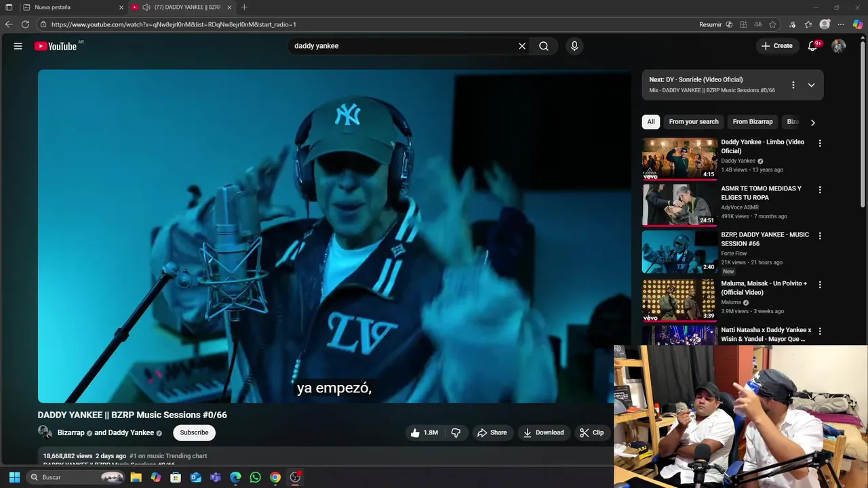The width and height of the screenshot is (868, 488).
Task: Open the Daddy Yankee collaborator link
Action: (x=131, y=432)
